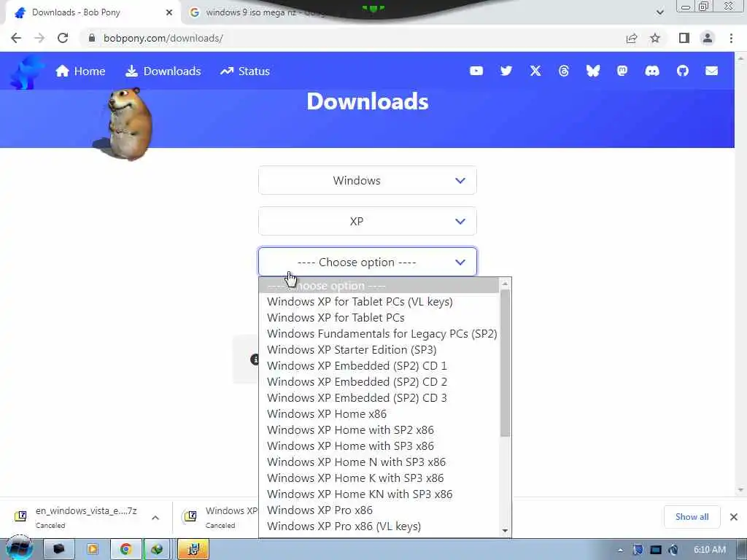747x560 pixels.
Task: Open the Windows category dropdown
Action: [x=368, y=181]
